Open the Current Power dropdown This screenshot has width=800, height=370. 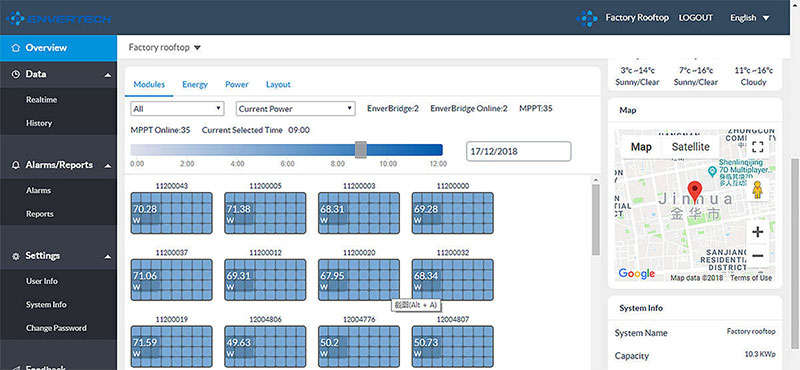tap(295, 109)
